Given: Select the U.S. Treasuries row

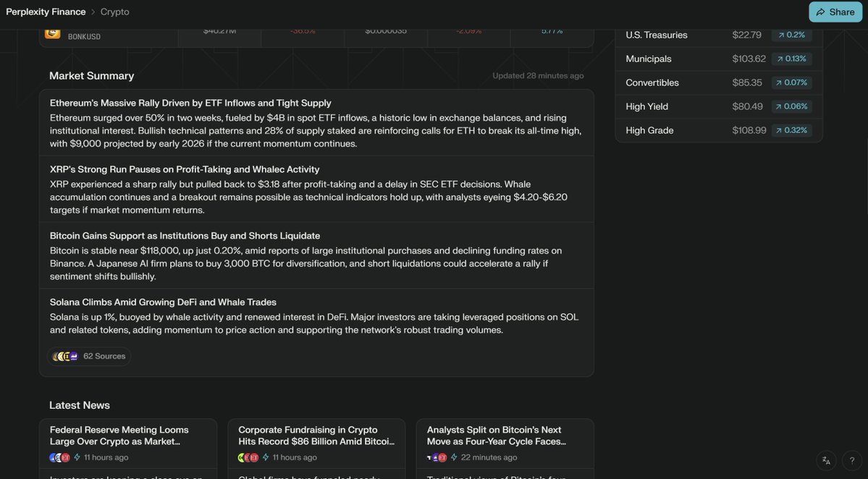Looking at the screenshot, I should tap(719, 35).
